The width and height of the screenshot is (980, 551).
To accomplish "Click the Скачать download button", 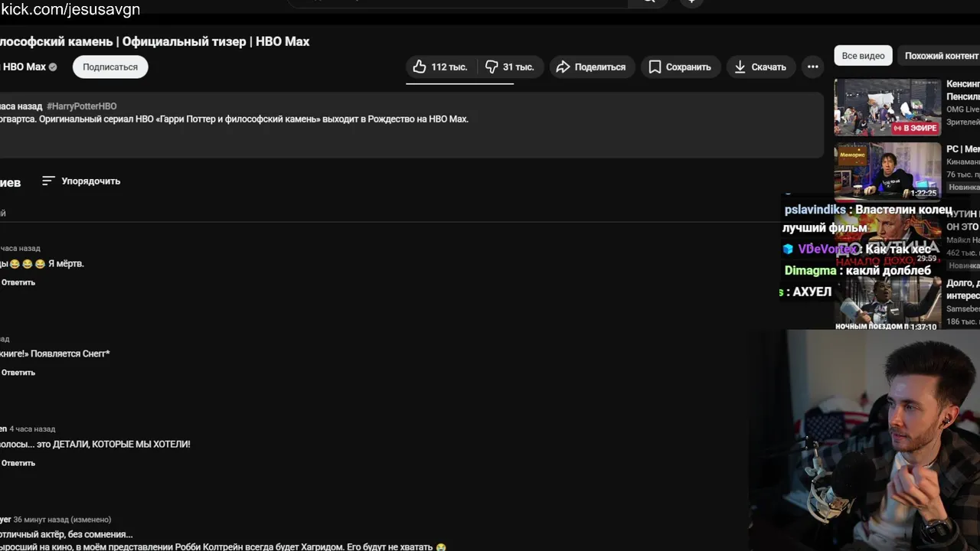I will [760, 67].
